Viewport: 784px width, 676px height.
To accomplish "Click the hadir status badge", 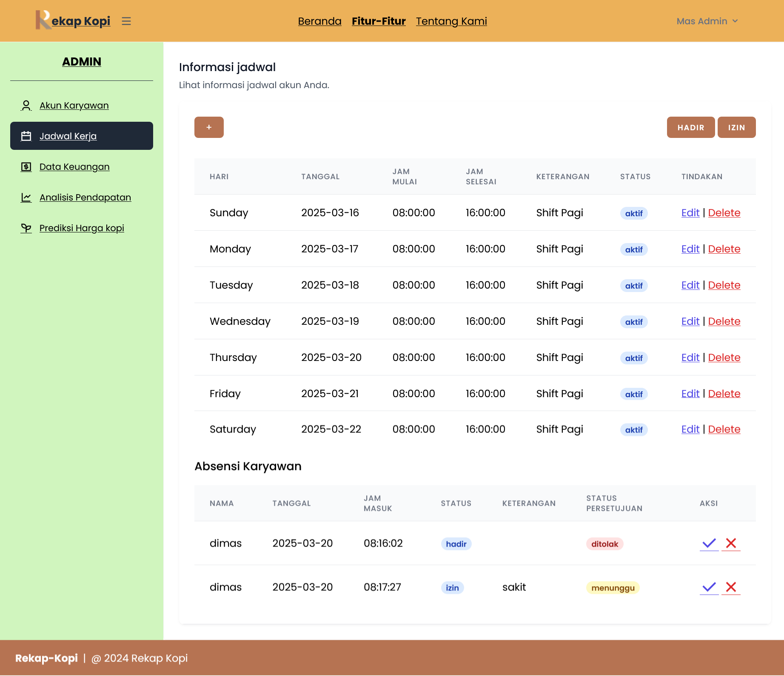I will click(x=456, y=544).
